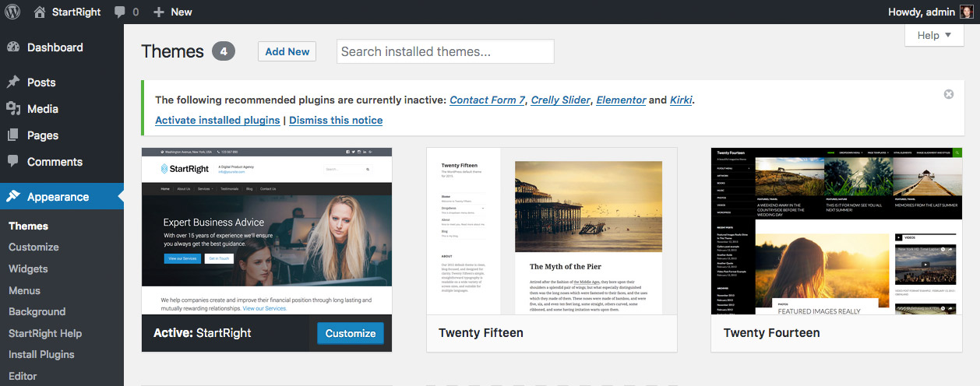Open the Editor submenu item
The height and width of the screenshot is (386, 980).
[x=23, y=376]
